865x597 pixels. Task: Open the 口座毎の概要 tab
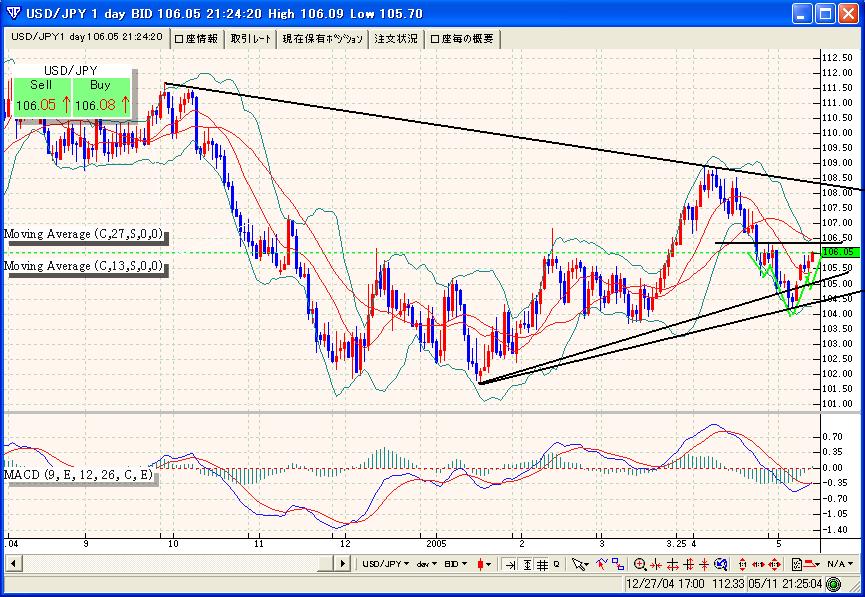462,39
